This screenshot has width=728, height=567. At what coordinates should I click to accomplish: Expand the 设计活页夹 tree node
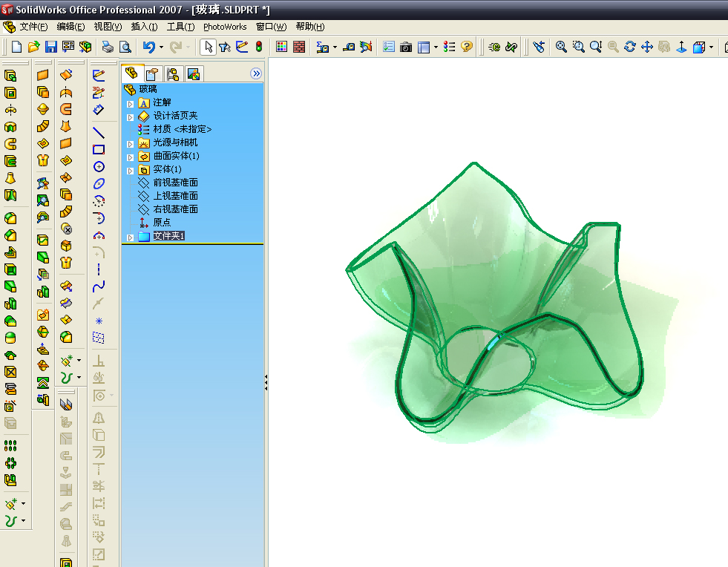coord(131,117)
